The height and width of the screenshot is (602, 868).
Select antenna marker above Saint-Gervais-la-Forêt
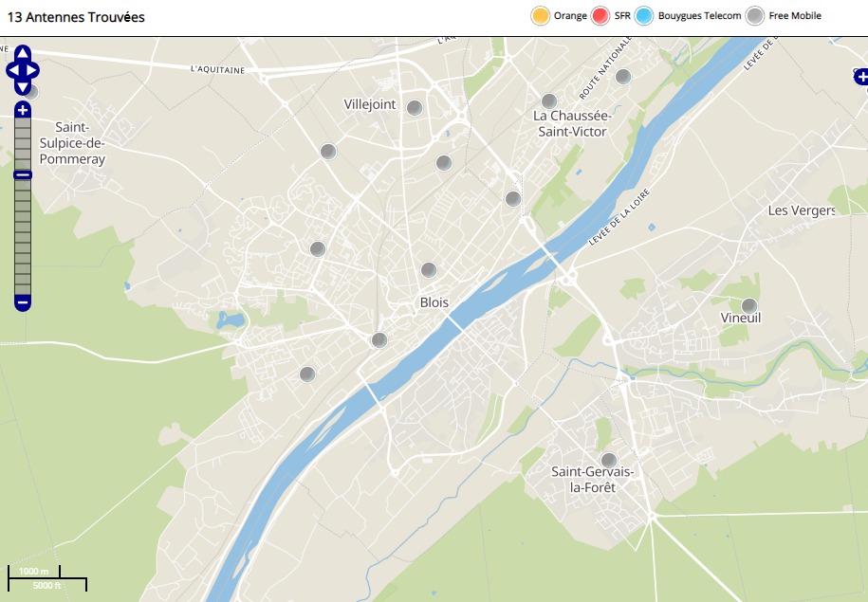tap(609, 461)
